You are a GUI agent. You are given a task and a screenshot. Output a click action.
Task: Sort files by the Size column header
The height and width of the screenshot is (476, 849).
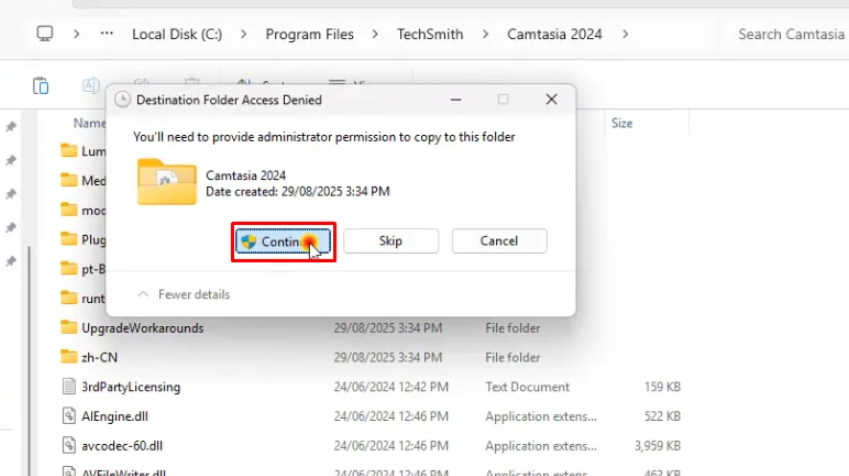[622, 123]
